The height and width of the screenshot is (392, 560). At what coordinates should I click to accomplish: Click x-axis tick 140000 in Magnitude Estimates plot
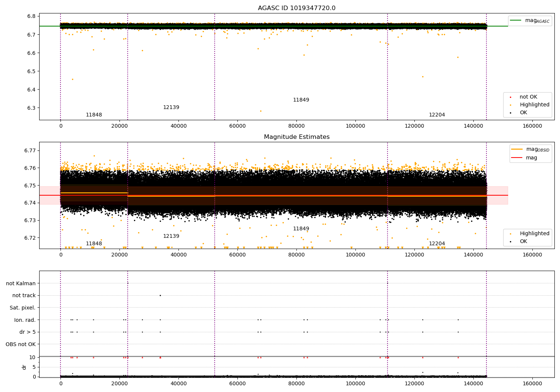click(473, 255)
